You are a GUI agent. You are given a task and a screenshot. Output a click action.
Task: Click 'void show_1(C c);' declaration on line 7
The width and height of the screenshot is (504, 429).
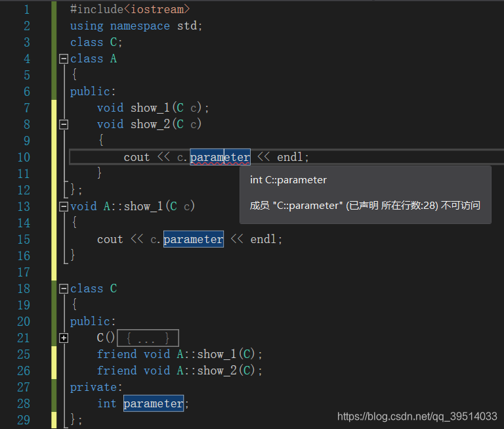(153, 108)
